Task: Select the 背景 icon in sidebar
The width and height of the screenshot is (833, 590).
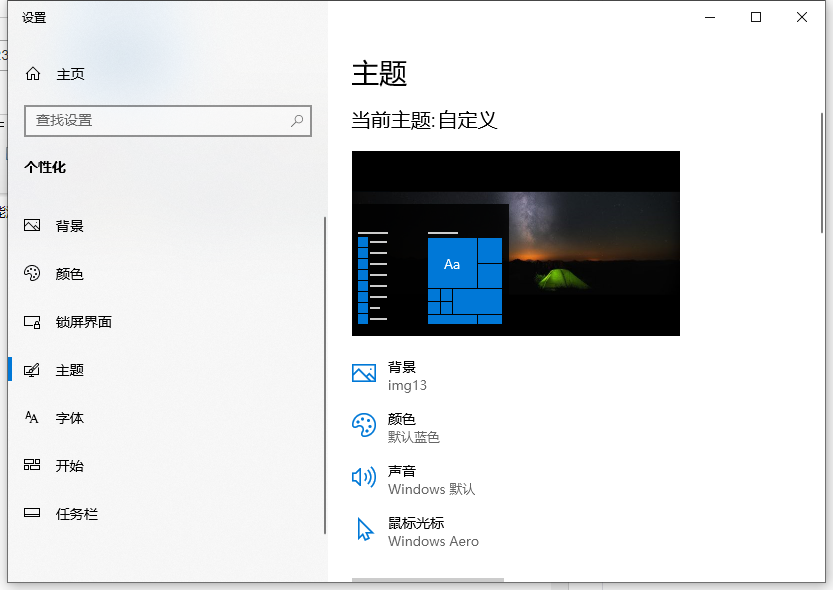Action: click(33, 225)
